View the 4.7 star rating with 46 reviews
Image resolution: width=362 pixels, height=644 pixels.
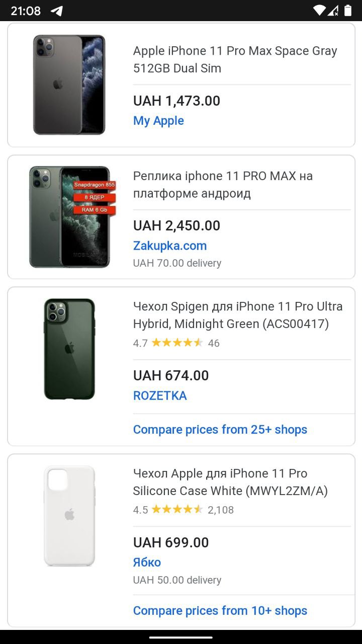(176, 343)
